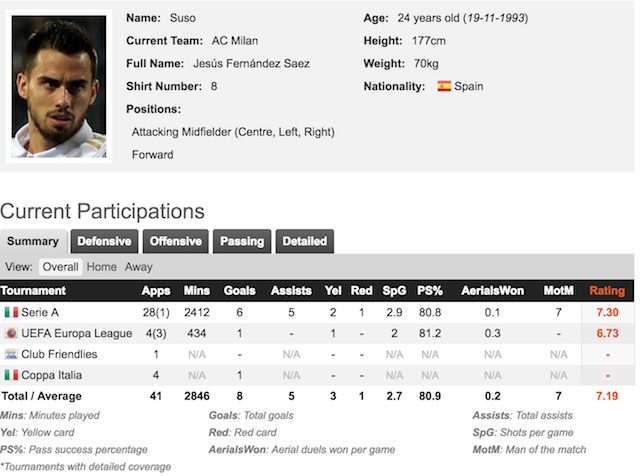Sort table by Rating column header
The width and height of the screenshot is (640, 476).
[x=607, y=291]
